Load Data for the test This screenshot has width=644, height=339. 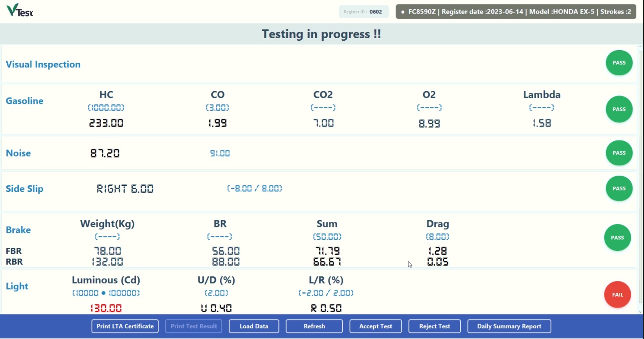[x=254, y=326]
